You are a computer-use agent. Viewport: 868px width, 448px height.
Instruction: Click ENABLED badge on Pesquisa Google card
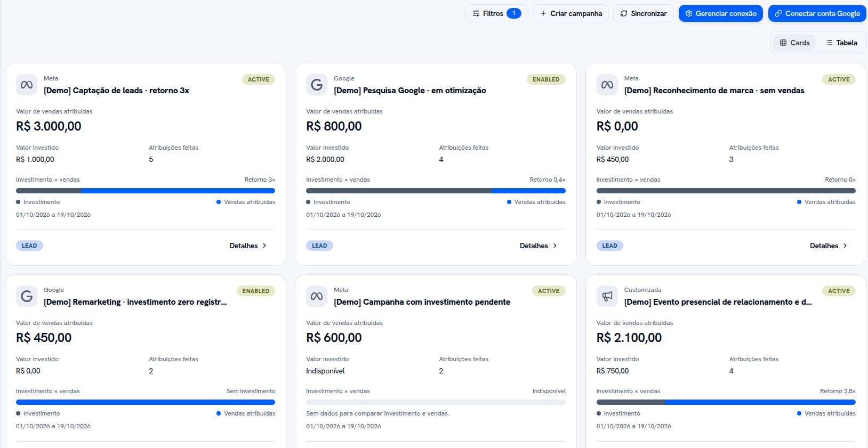[x=546, y=79]
